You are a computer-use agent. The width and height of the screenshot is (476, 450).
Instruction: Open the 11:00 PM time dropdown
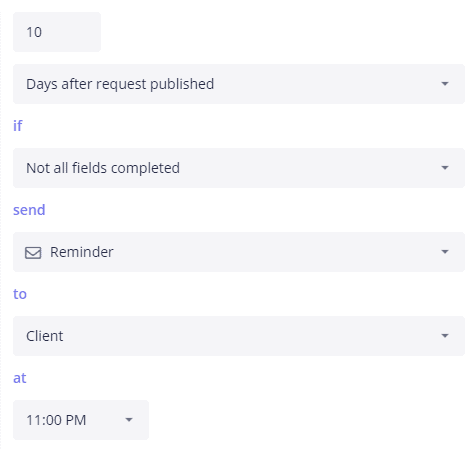coord(81,420)
